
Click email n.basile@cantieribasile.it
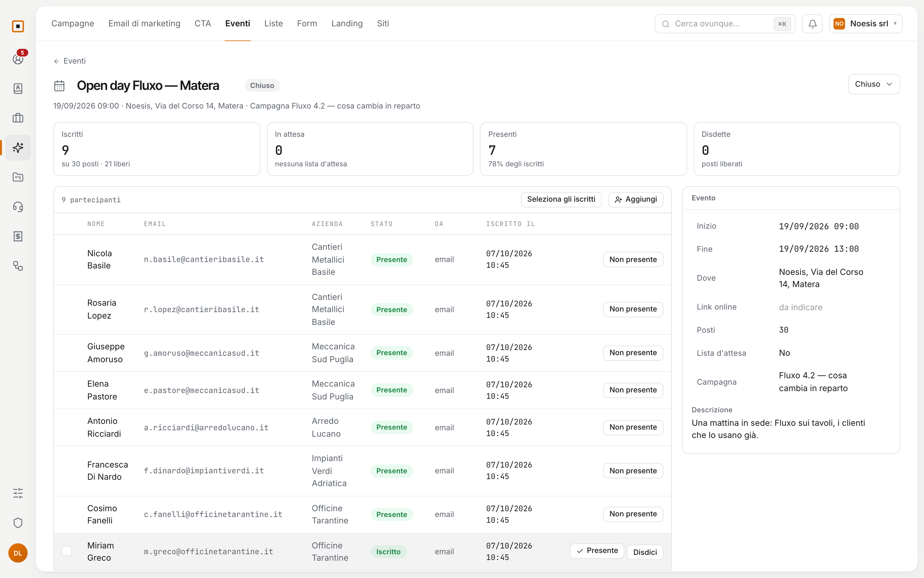coord(204,259)
